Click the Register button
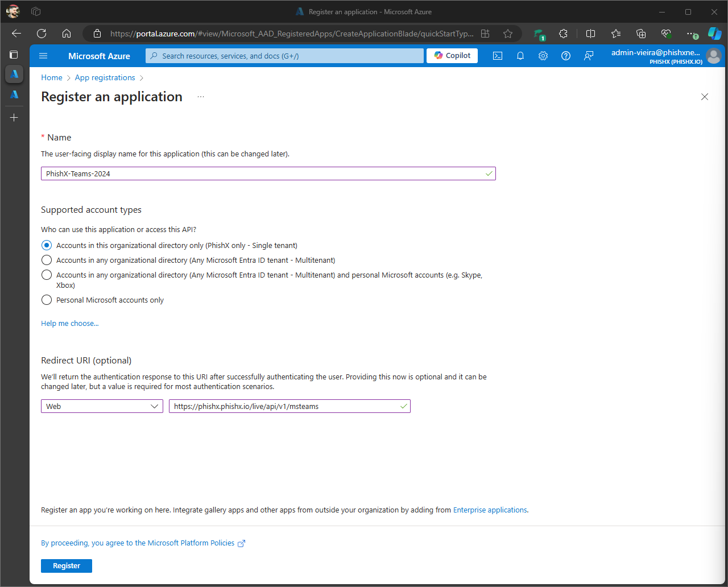This screenshot has height=587, width=728. pos(67,566)
